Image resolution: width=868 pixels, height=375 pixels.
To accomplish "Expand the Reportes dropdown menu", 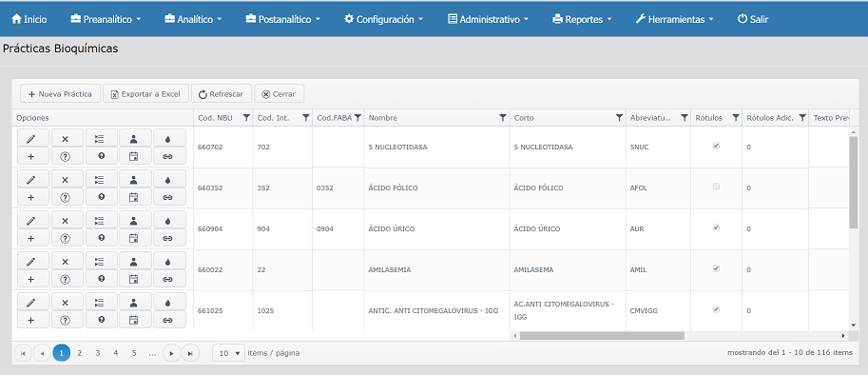I will (582, 19).
